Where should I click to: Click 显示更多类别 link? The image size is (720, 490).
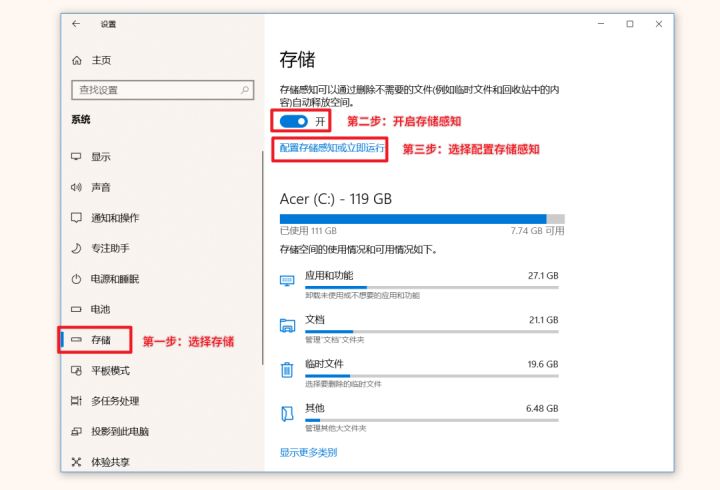(x=308, y=453)
